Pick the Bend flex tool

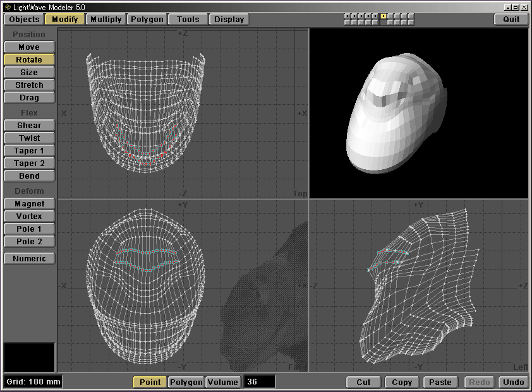click(29, 176)
